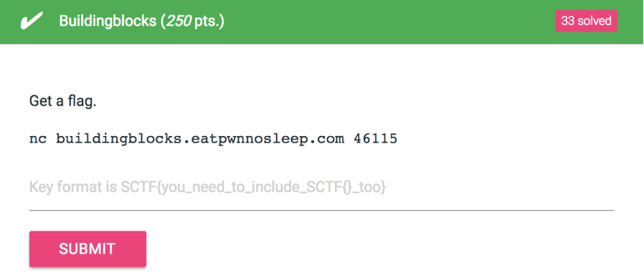Click the "nc" command word

coord(38,139)
